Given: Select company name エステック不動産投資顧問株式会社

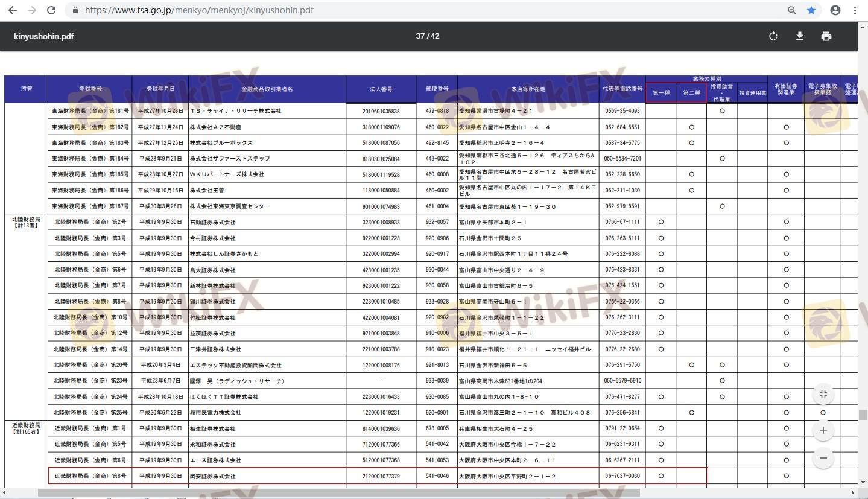Looking at the screenshot, I should (x=235, y=366).
